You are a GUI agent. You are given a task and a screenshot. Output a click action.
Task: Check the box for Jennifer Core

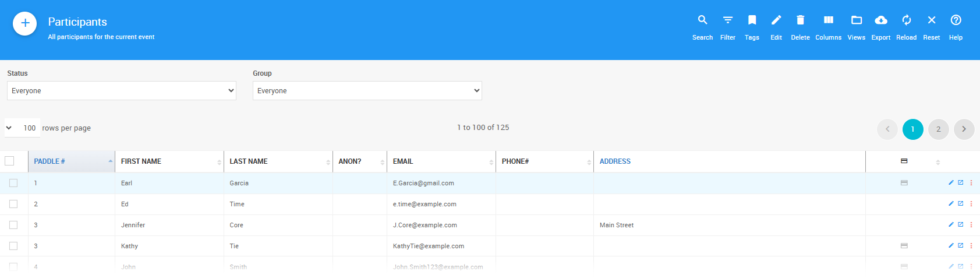[13, 225]
